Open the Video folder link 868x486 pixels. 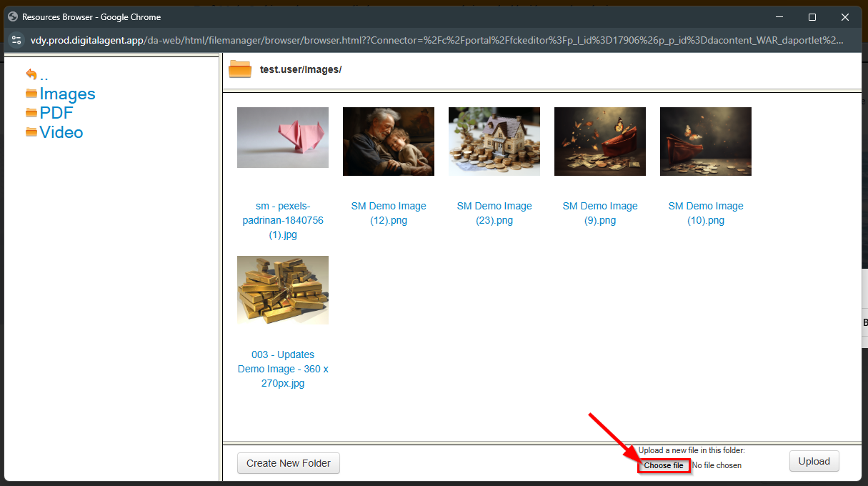(61, 132)
